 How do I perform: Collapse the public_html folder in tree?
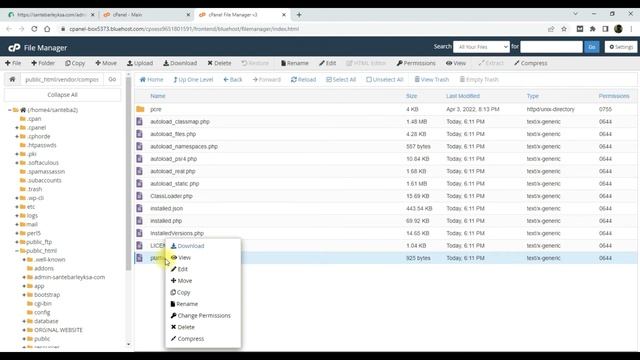point(17,251)
